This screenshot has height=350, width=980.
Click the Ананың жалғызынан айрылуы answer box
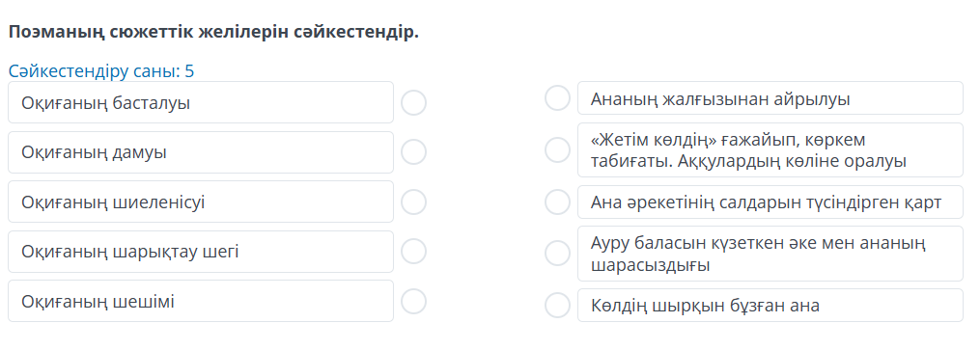(770, 98)
